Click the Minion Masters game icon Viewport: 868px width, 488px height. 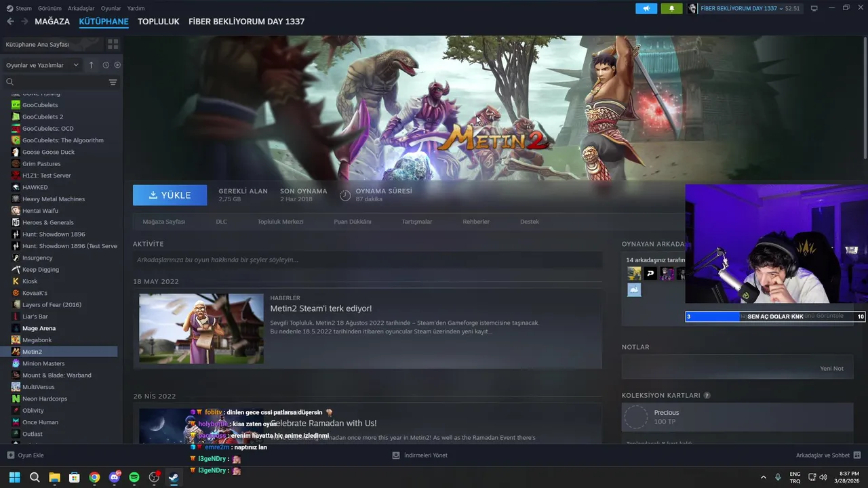click(16, 363)
